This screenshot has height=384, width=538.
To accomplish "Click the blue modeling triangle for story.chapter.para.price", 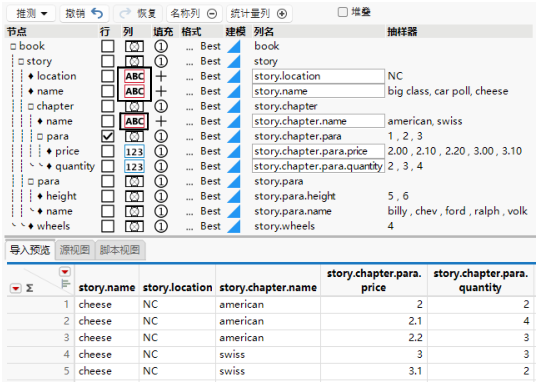I will pos(235,152).
